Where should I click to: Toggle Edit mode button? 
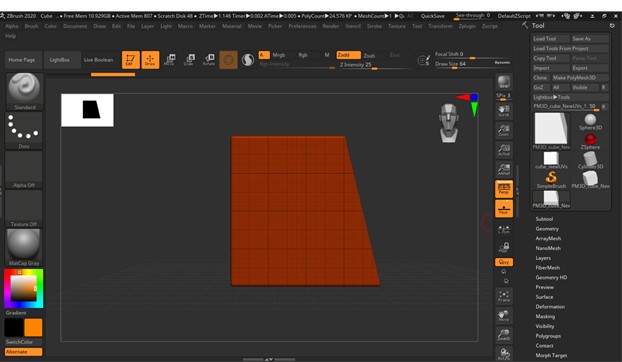tap(131, 60)
